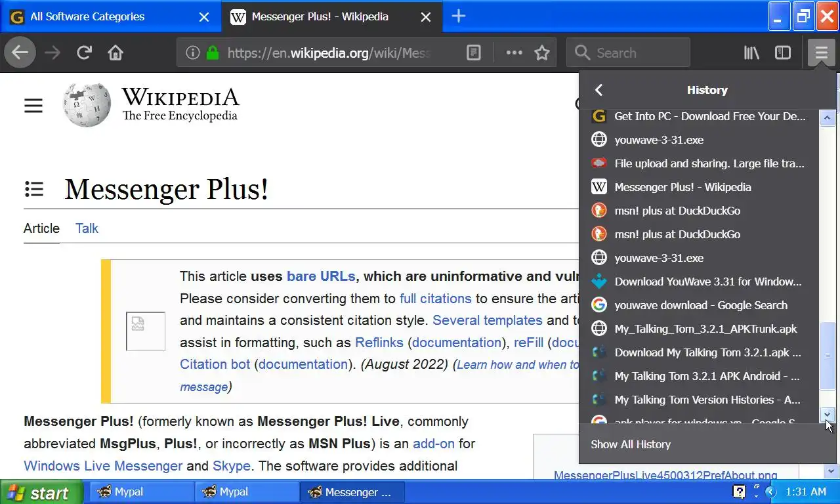
Task: Reload the current page
Action: 84,52
